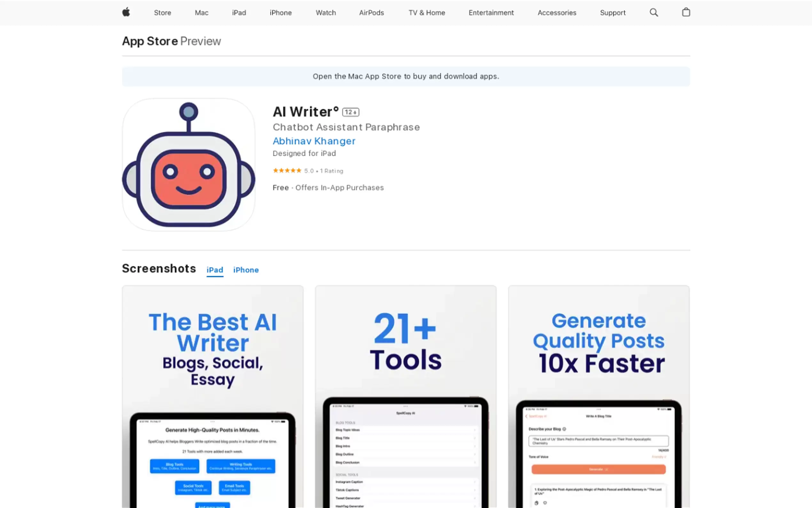Click the '5.0 • 1 Rating' text
This screenshot has height=508, width=812.
coord(324,171)
